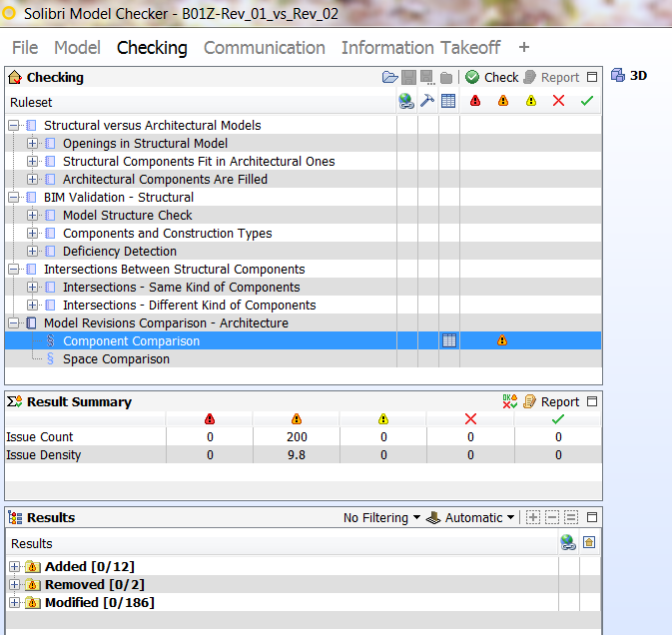Screen dimensions: 672x635
Task: Collapse Structural versus Architectural Models ruleset
Action: click(14, 126)
